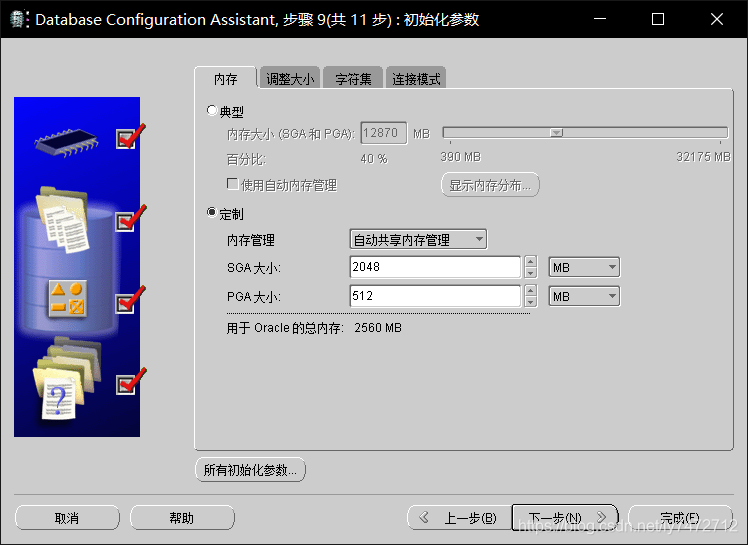This screenshot has height=545, width=748.
Task: Click the folders with question mark icon
Action: coord(67,378)
